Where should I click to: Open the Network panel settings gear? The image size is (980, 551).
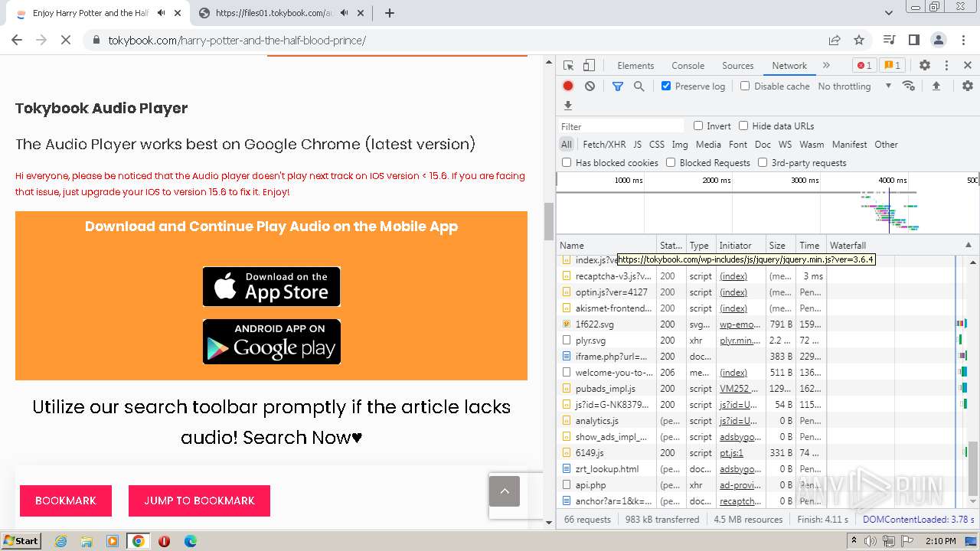pos(968,86)
